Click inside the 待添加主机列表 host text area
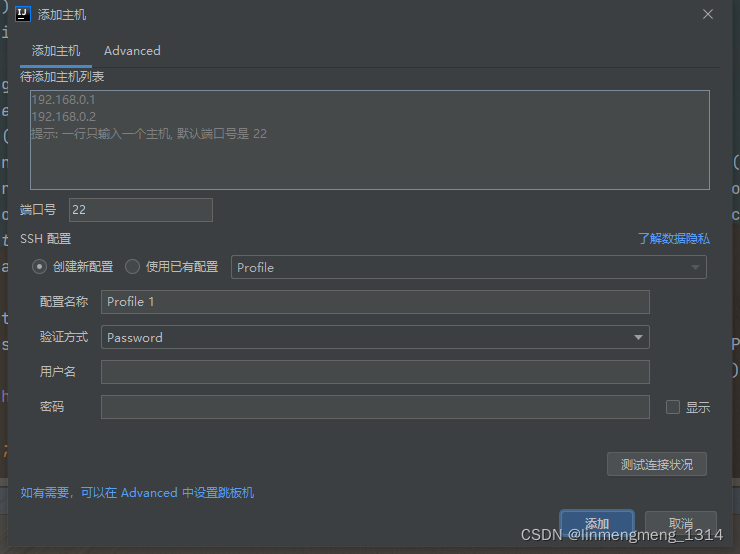The image size is (740, 554). click(370, 140)
